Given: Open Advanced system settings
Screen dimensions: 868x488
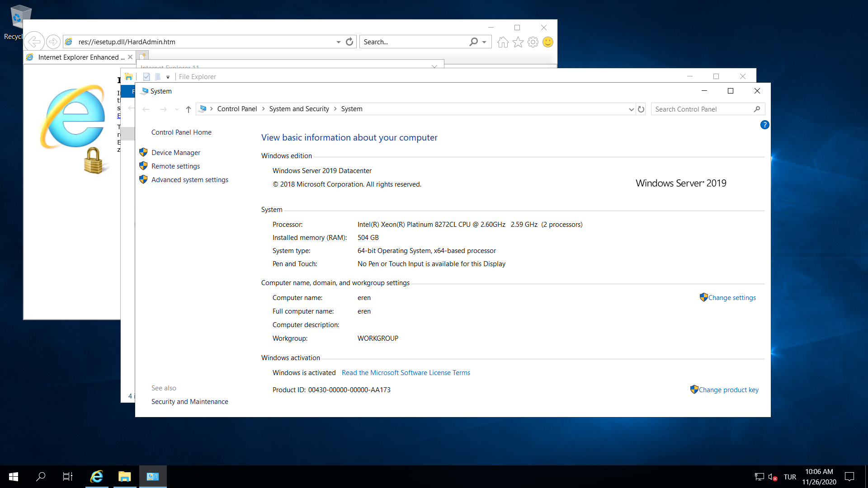Looking at the screenshot, I should (190, 180).
